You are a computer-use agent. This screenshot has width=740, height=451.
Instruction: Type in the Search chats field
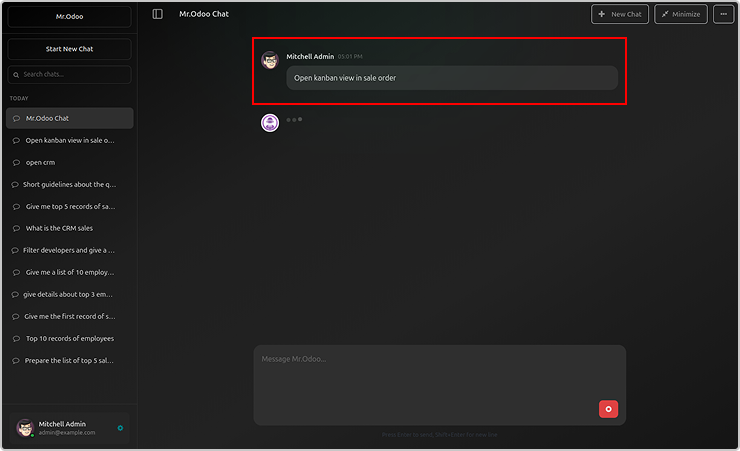[74, 75]
